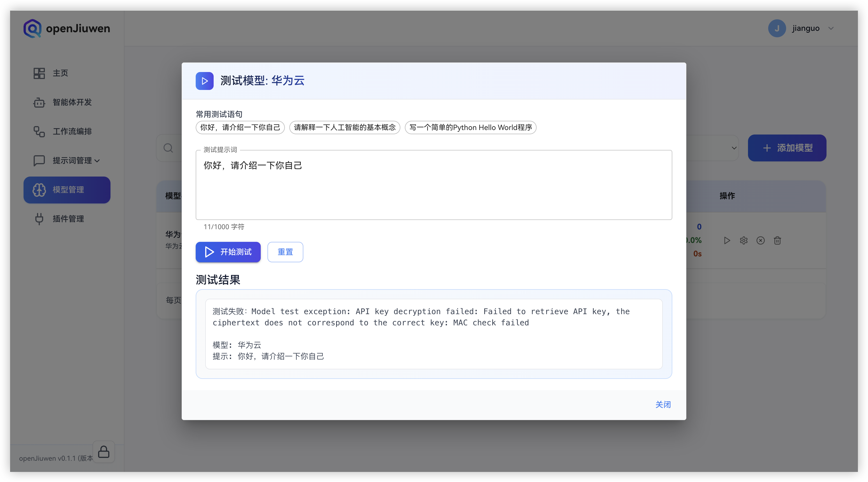
Task: Choose the 你好，请介绍一下你自己 preset chip
Action: pyautogui.click(x=240, y=127)
